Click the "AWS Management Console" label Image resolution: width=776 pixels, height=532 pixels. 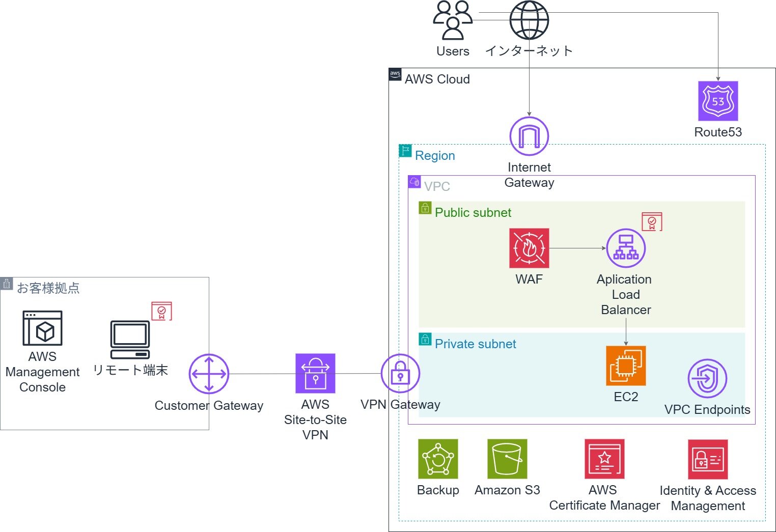(42, 372)
